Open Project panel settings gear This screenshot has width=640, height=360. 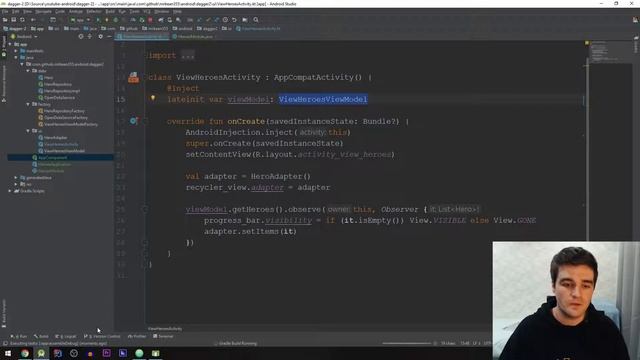coord(100,36)
